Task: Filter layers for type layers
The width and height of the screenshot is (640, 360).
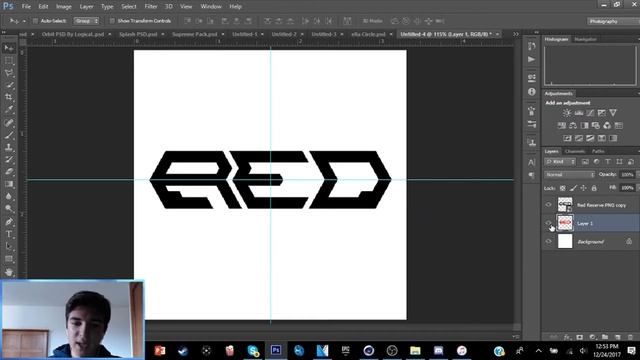Action: click(x=608, y=162)
